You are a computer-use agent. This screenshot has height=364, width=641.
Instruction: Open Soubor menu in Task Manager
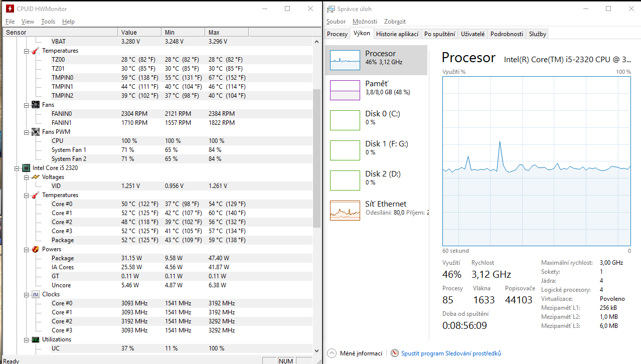(x=336, y=22)
